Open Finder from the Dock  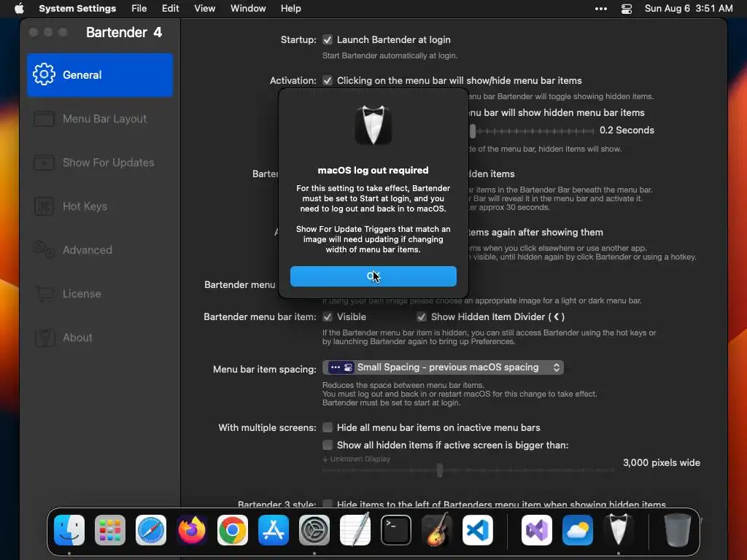click(69, 530)
